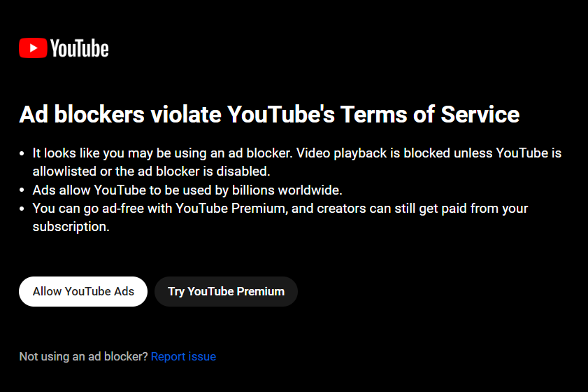The height and width of the screenshot is (392, 588).
Task: Click the red YouTube play logo icon
Action: [x=33, y=48]
